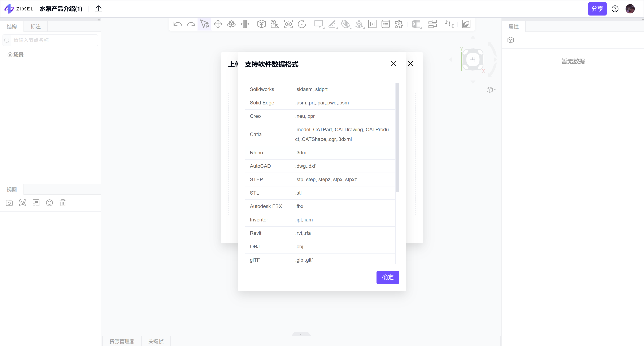Click the cube with diagonal arrow icon

click(x=275, y=24)
